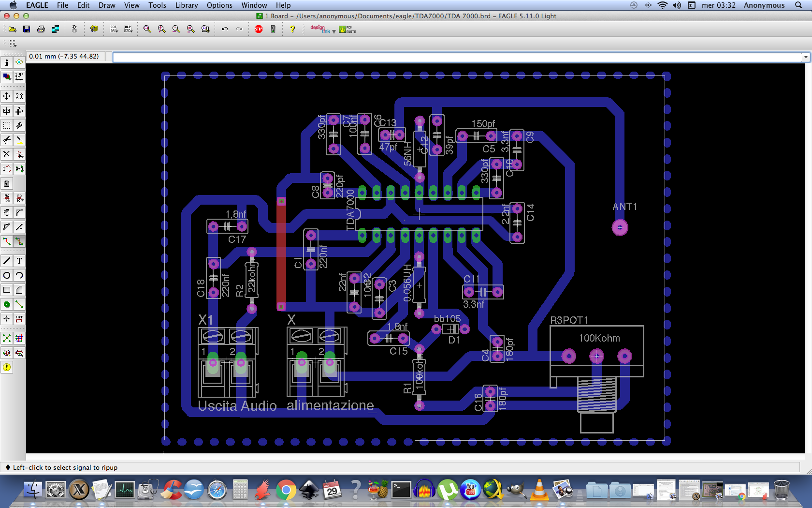This screenshot has width=812, height=508.
Task: Open the Display layers dropdown
Action: click(7, 77)
